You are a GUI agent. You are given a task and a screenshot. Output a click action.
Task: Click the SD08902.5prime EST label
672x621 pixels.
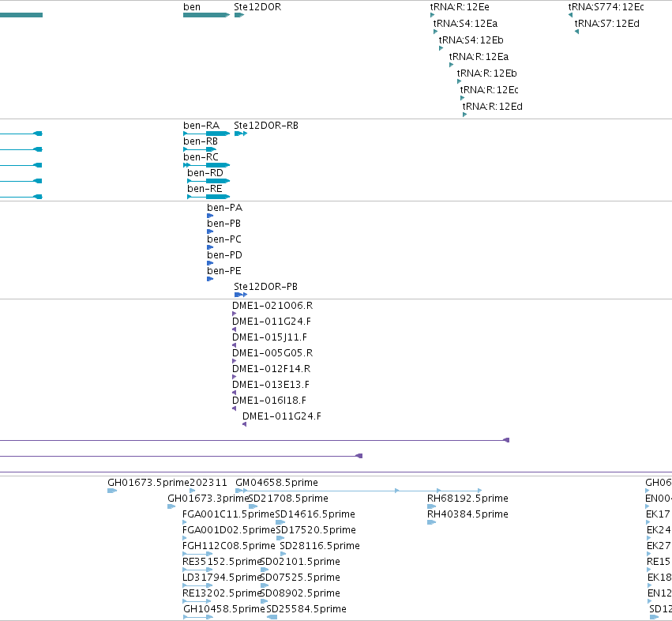click(x=300, y=593)
